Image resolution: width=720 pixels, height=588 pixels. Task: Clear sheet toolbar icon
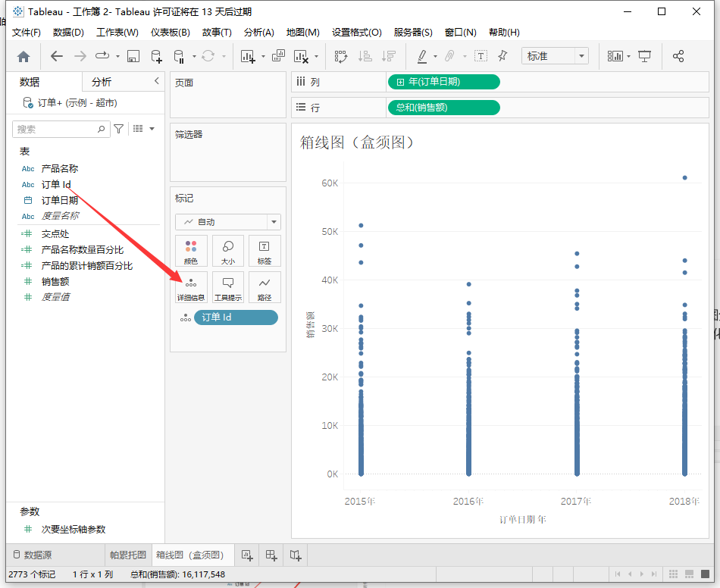301,57
